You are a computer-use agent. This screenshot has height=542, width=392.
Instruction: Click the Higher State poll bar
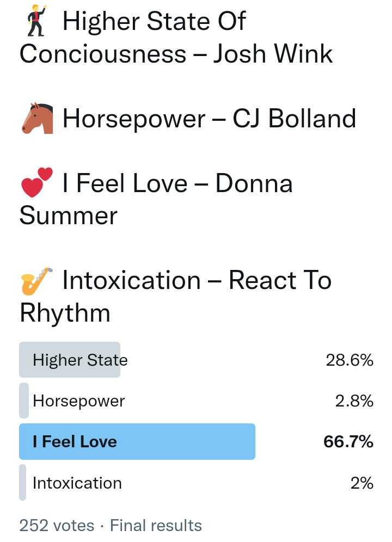pos(70,360)
